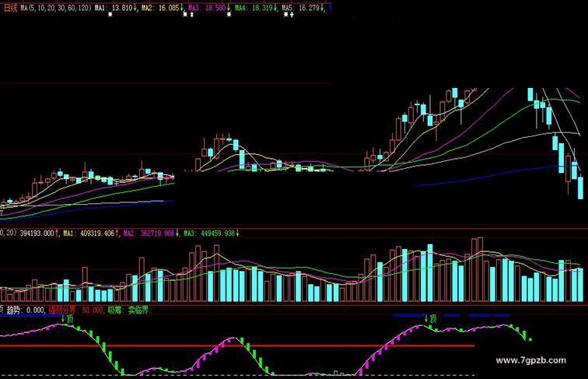The width and height of the screenshot is (588, 379).
Task: Click the first info star marker below MA1
Action: (x=110, y=15)
